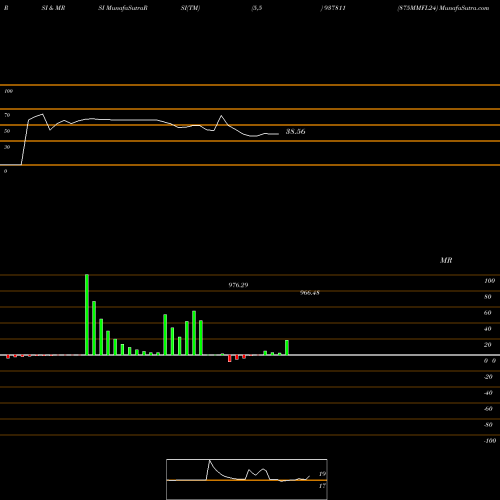
Task: Click the largest red negative MR bar
Action: point(230,358)
